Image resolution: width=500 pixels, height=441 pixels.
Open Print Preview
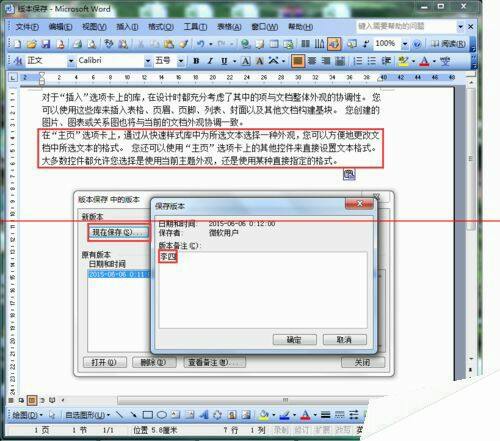pos(92,44)
